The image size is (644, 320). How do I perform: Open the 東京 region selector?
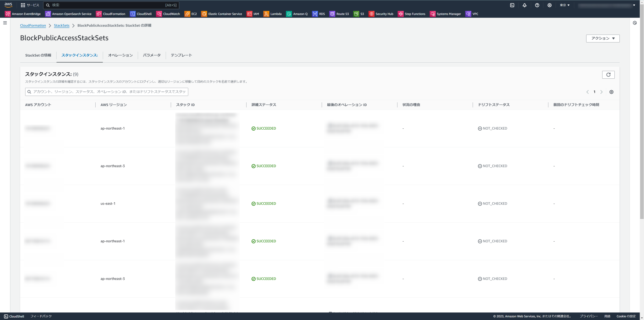pyautogui.click(x=564, y=5)
